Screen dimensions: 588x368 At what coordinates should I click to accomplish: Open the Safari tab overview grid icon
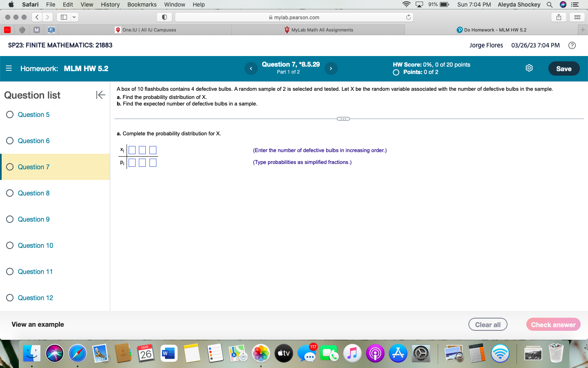coord(577,17)
